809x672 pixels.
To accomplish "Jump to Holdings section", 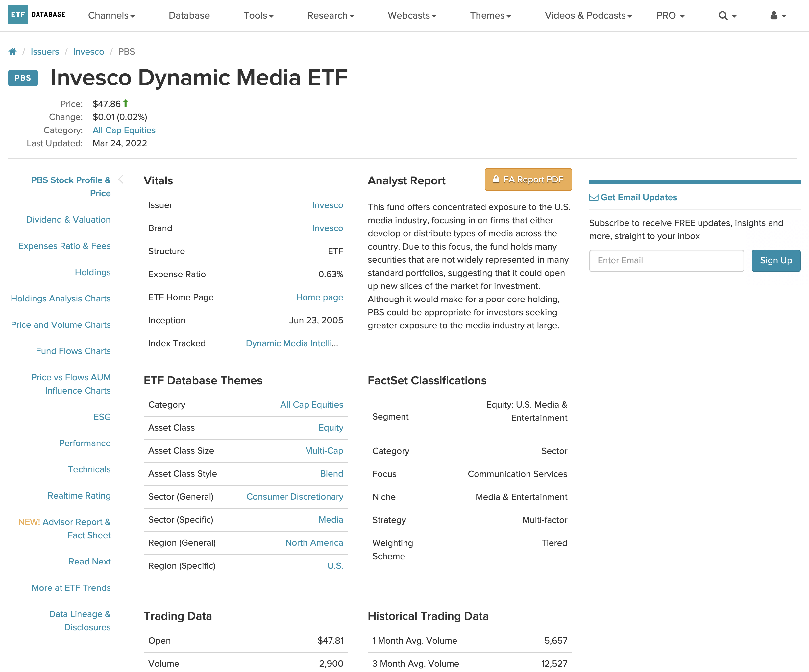I will click(x=93, y=272).
